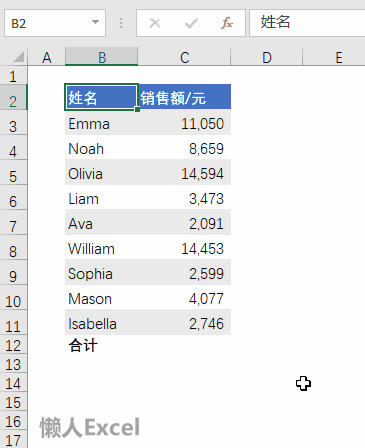
Task: Select row 8 header
Action: 13,247
